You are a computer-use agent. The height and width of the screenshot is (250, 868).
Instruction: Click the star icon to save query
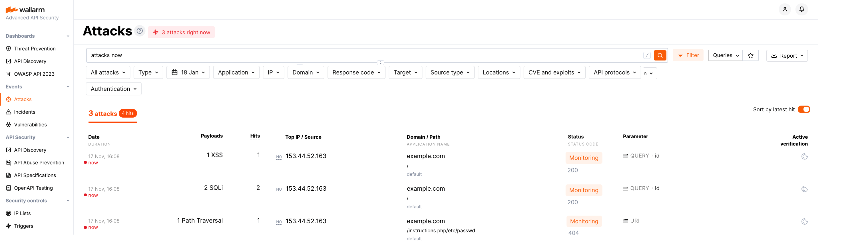coord(750,56)
